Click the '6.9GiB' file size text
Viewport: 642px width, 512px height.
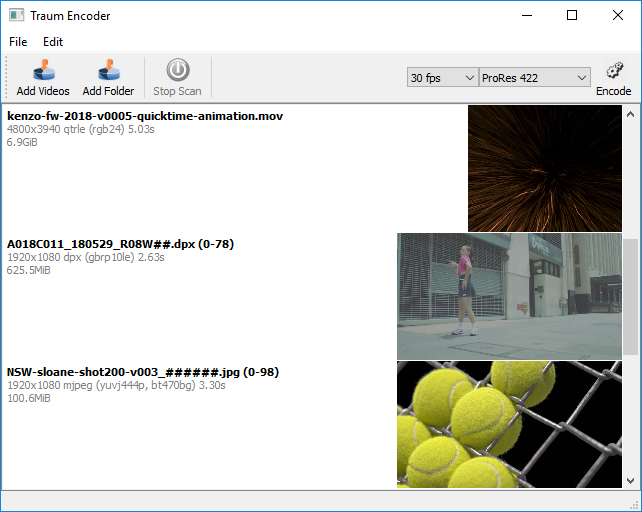click(22, 143)
